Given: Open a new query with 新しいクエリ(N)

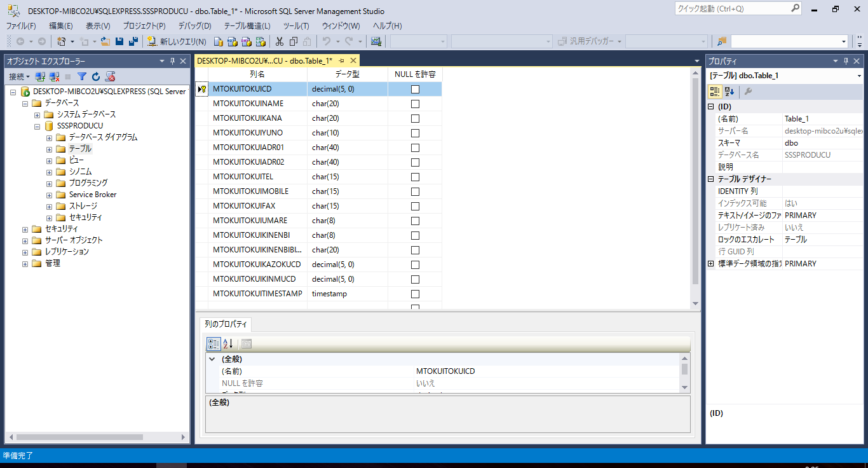Looking at the screenshot, I should [177, 41].
